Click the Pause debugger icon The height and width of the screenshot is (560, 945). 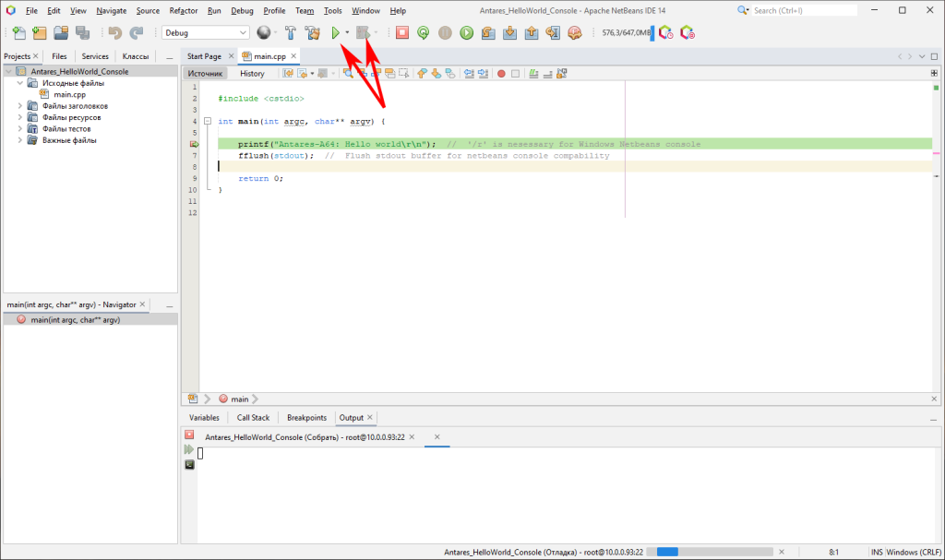[445, 33]
